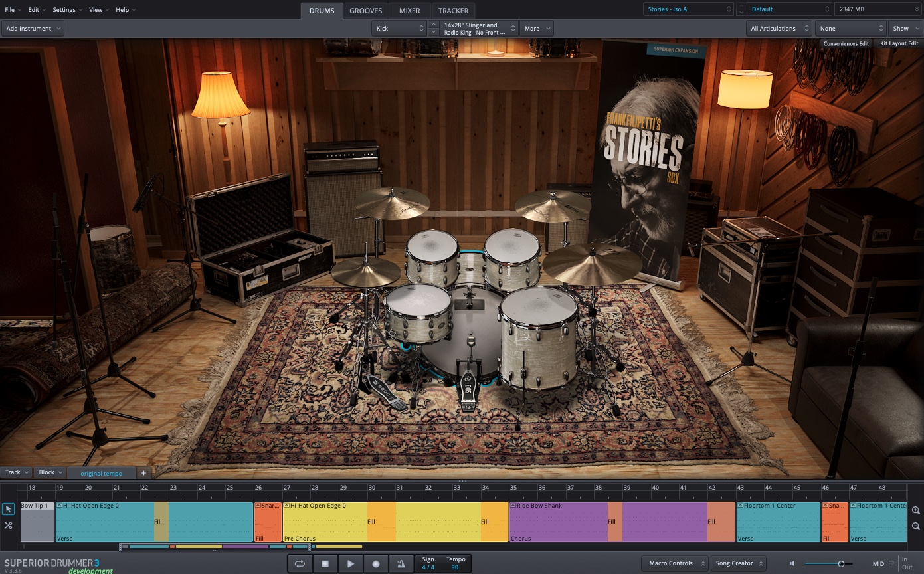Open the Help menu
The height and width of the screenshot is (574, 924).
(126, 10)
